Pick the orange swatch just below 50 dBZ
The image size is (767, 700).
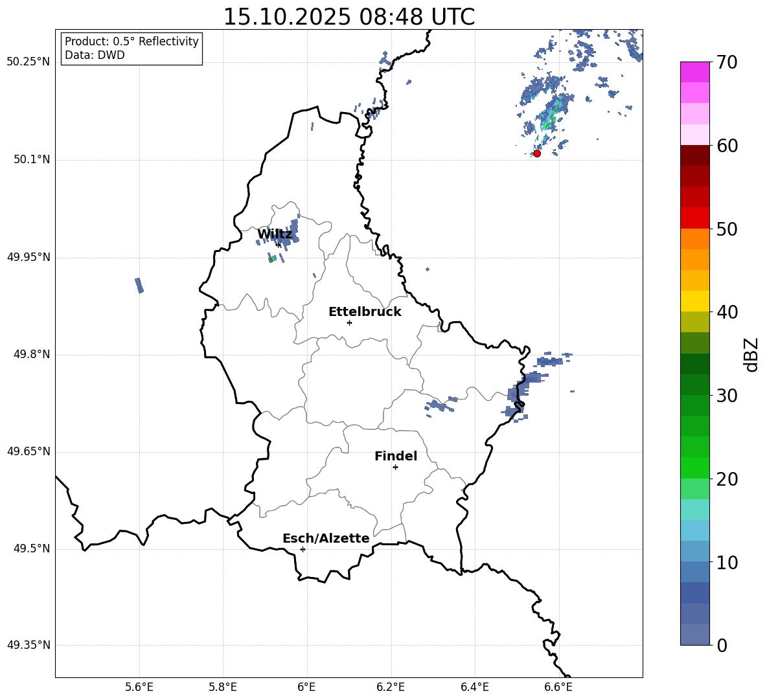coord(694,239)
